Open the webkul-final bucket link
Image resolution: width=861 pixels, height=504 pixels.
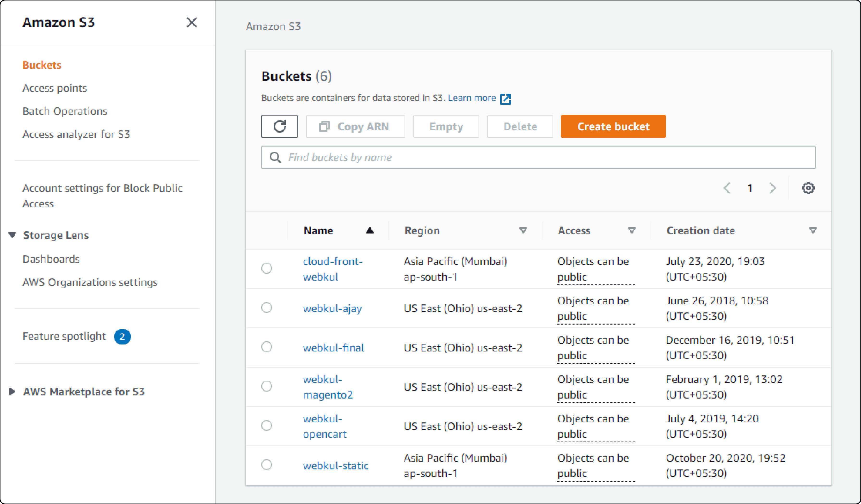click(333, 348)
